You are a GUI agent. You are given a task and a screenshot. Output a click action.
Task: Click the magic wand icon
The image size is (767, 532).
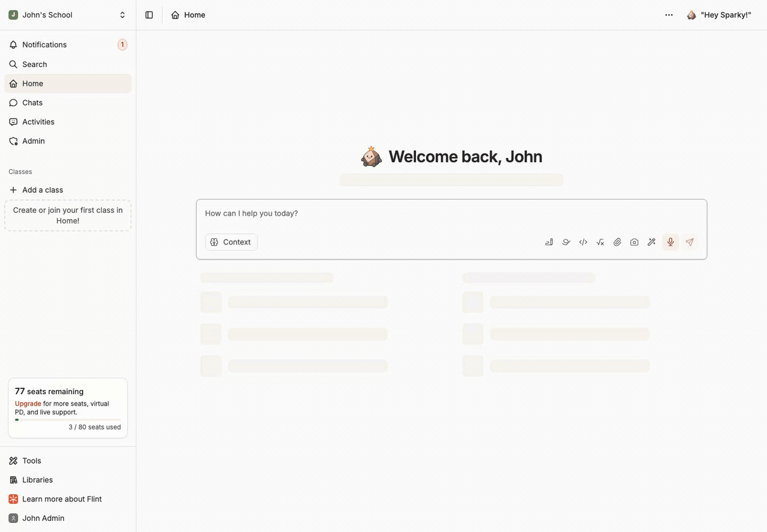pyautogui.click(x=651, y=242)
